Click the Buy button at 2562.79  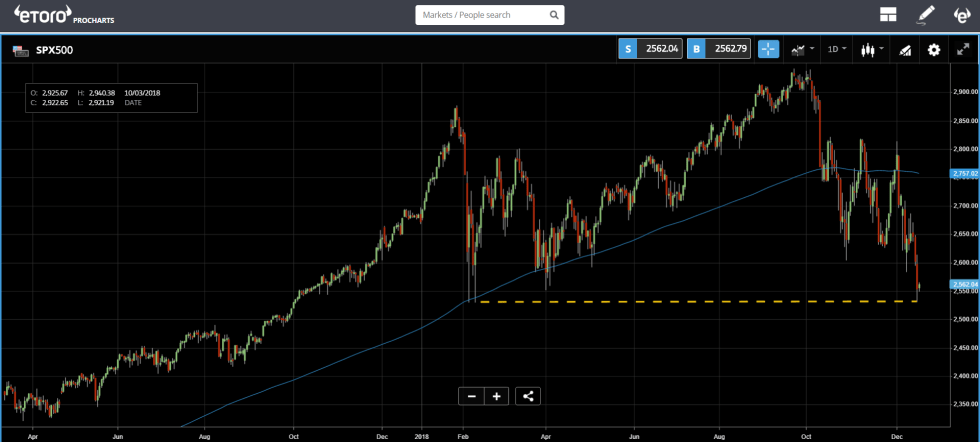(x=718, y=49)
